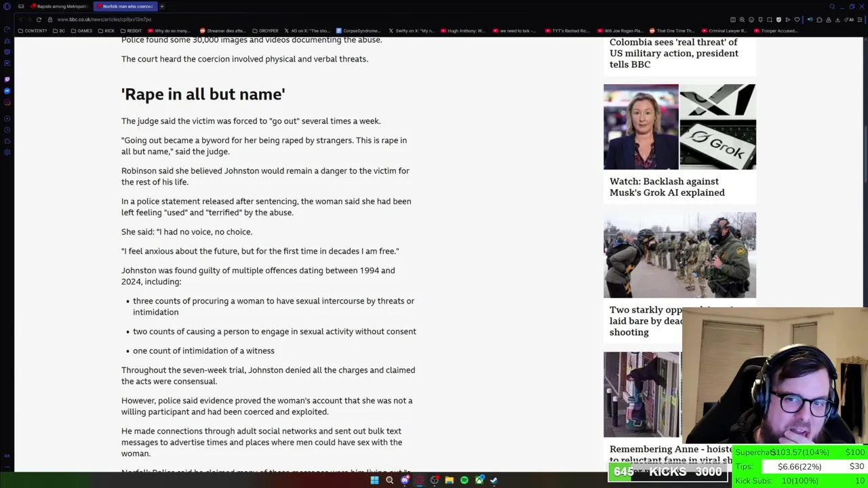The width and height of the screenshot is (868, 488).
Task: Click text 'She said: "I had no voice, no choice.'
Action: pyautogui.click(x=186, y=232)
